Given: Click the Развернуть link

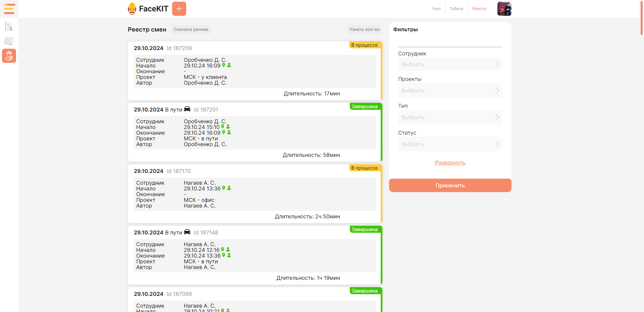Looking at the screenshot, I should coord(450,163).
